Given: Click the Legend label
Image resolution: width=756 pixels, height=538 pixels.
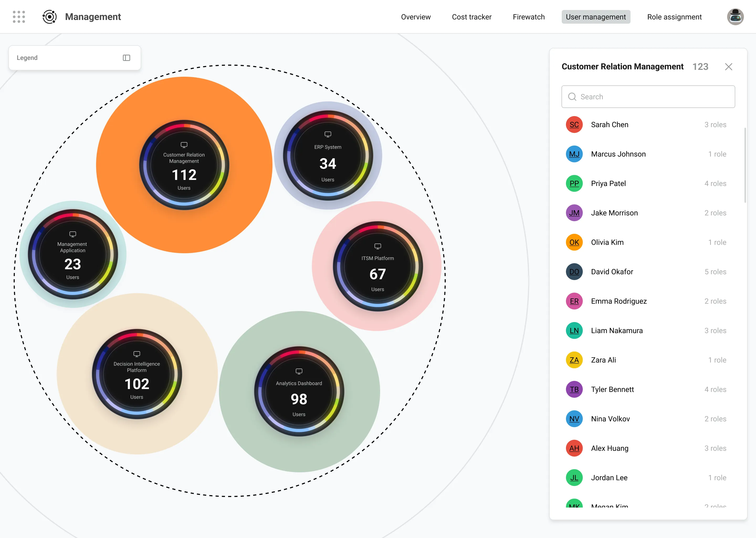Looking at the screenshot, I should pyautogui.click(x=27, y=58).
